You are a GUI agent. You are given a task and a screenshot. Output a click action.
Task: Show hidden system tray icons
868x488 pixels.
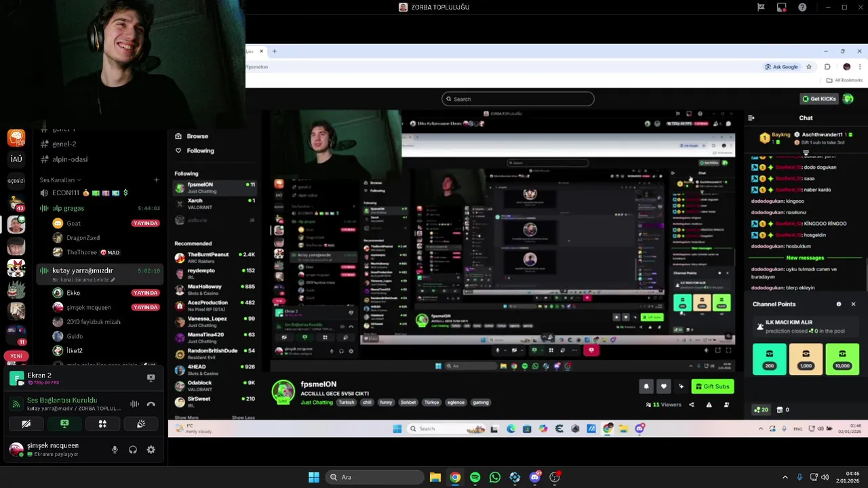coord(785,477)
